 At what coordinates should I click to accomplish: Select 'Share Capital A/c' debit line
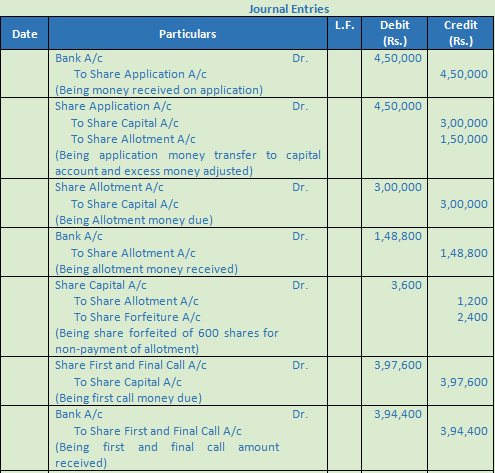pos(101,285)
